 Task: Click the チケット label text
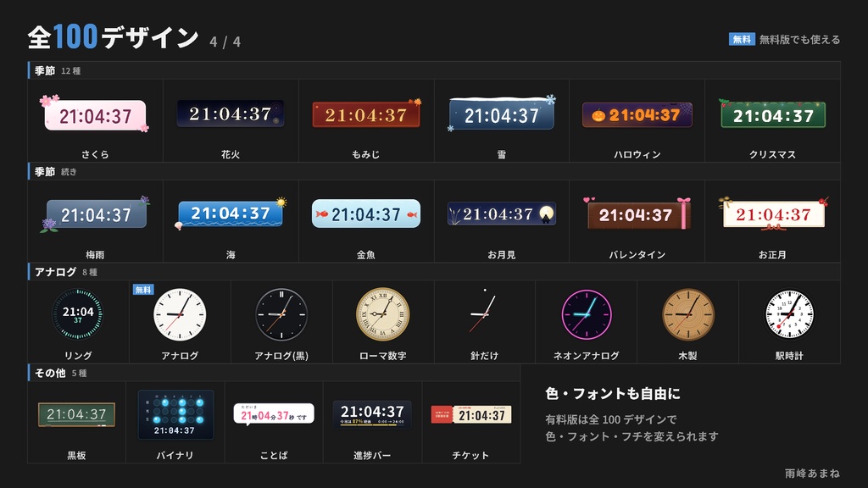click(x=470, y=455)
